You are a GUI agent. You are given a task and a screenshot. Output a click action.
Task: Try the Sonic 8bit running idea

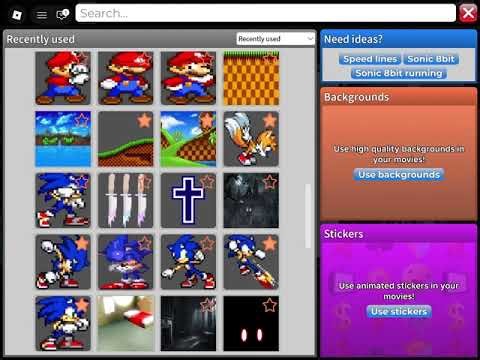click(399, 73)
